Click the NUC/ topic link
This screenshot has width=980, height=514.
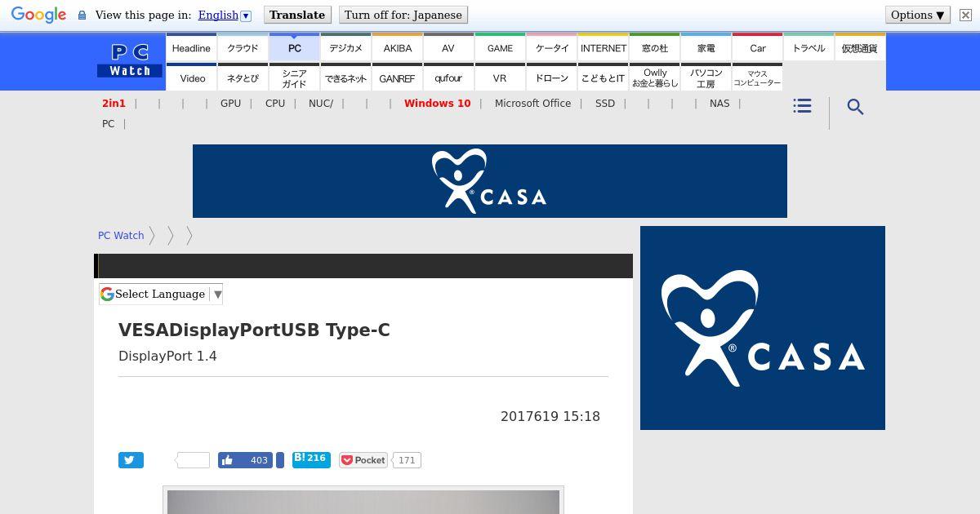321,103
